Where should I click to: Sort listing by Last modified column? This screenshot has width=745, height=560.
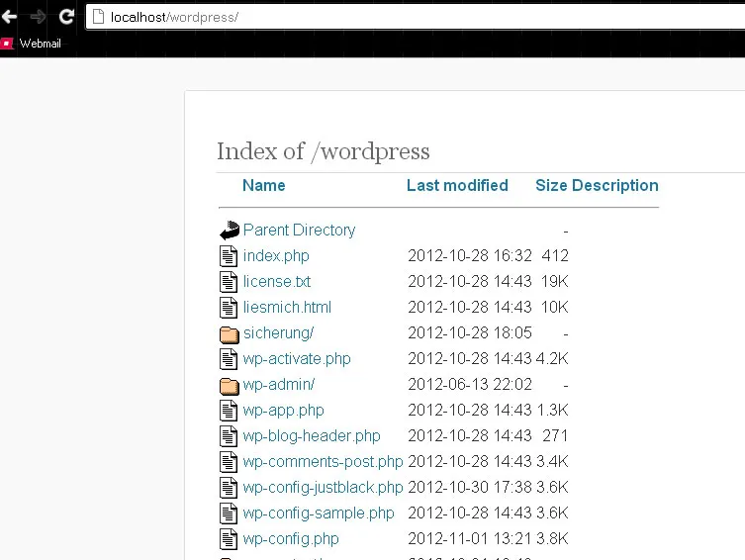tap(457, 185)
